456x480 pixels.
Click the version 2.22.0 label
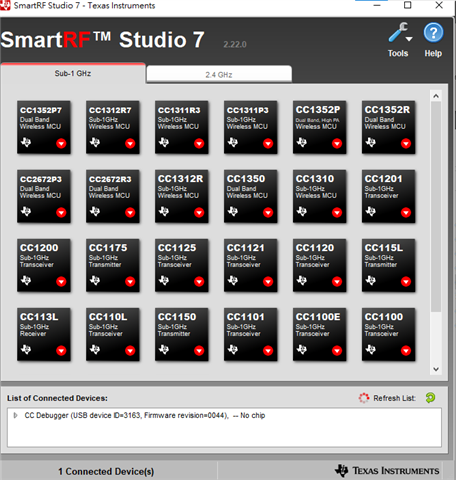click(x=235, y=44)
